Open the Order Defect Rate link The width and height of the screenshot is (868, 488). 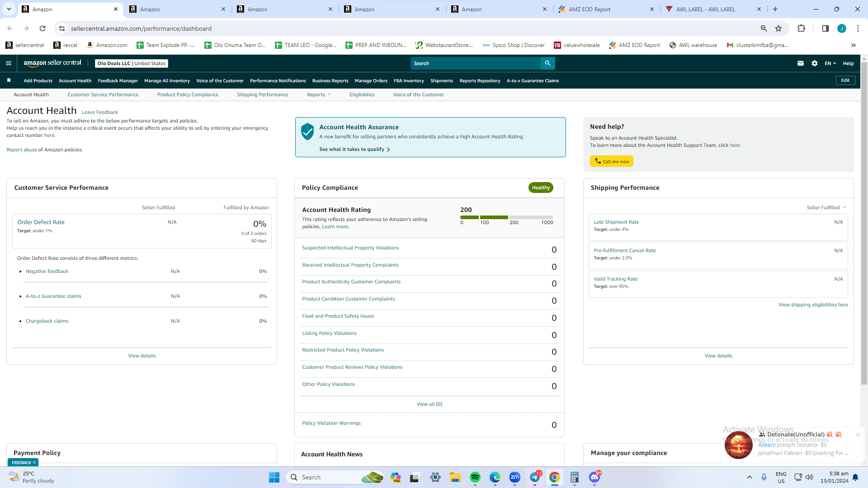coord(41,222)
